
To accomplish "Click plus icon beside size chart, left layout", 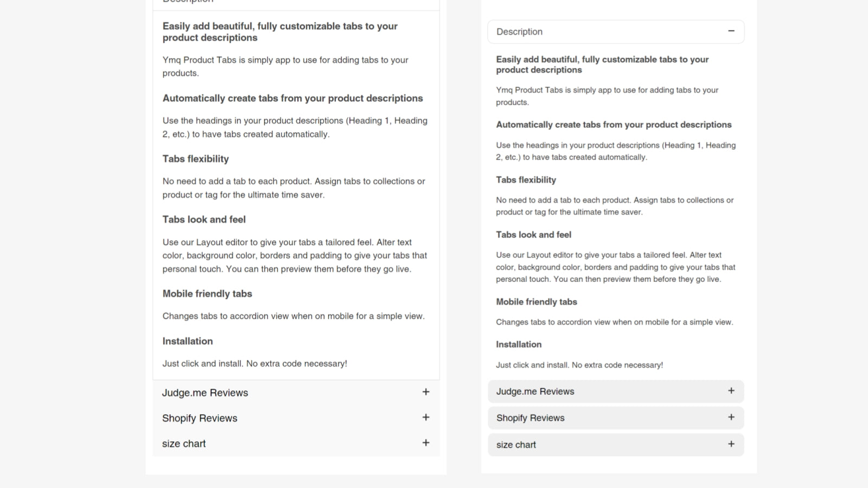I will (426, 442).
